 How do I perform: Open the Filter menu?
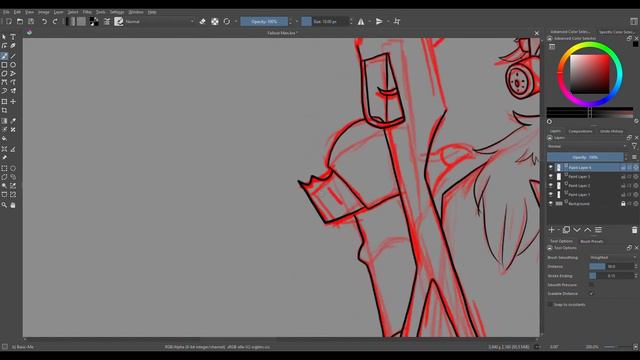coord(87,12)
